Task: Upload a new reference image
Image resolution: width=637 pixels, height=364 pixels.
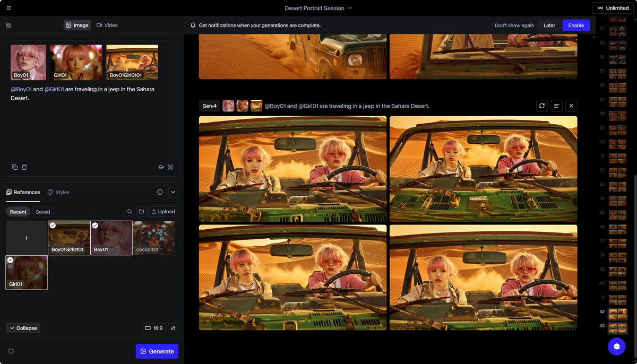Action: [x=163, y=212]
